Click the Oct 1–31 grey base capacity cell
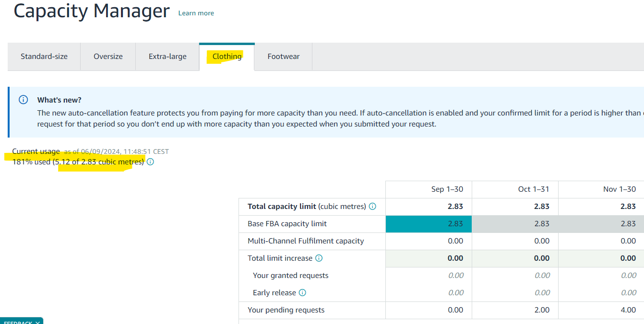This screenshot has width=644, height=324. point(515,224)
